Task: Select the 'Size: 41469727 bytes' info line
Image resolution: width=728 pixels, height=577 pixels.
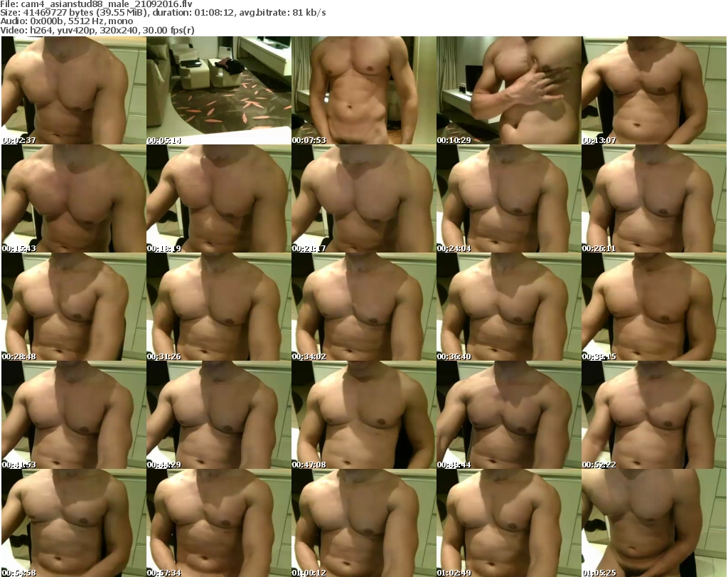Action: (163, 13)
